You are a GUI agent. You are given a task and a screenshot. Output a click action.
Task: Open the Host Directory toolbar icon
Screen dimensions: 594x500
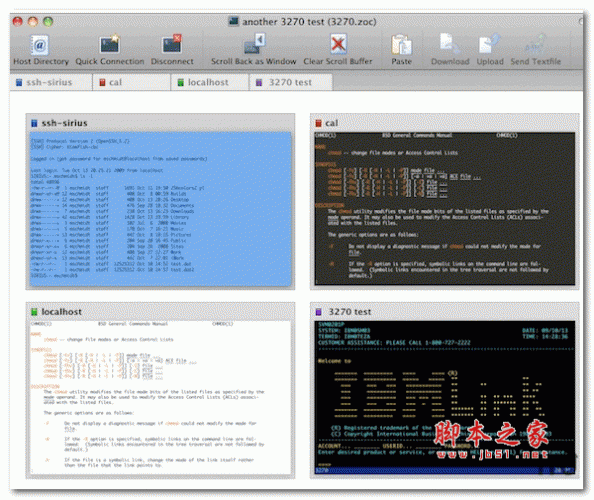[40, 46]
